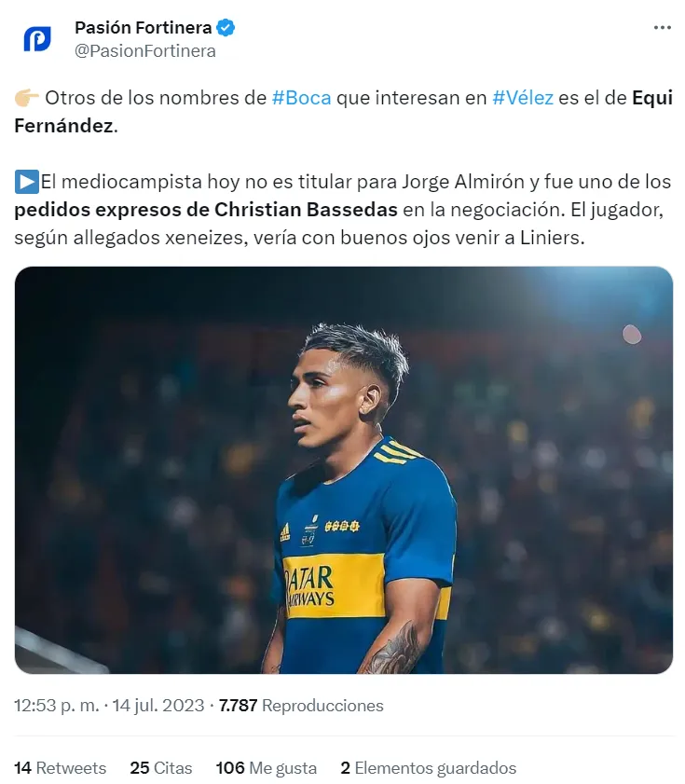This screenshot has height=784, width=685.
Task: Open the Pasión Fortinera profile avatar
Action: 37,38
